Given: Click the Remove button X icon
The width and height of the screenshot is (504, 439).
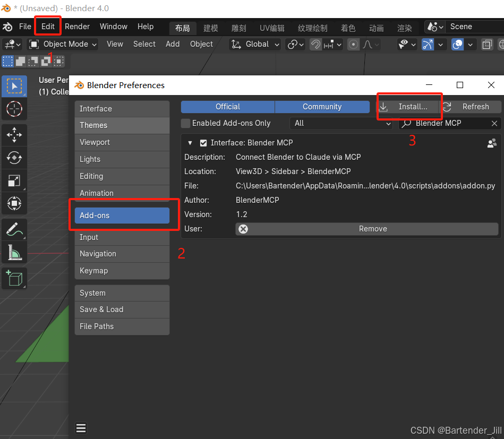Looking at the screenshot, I should pos(243,229).
